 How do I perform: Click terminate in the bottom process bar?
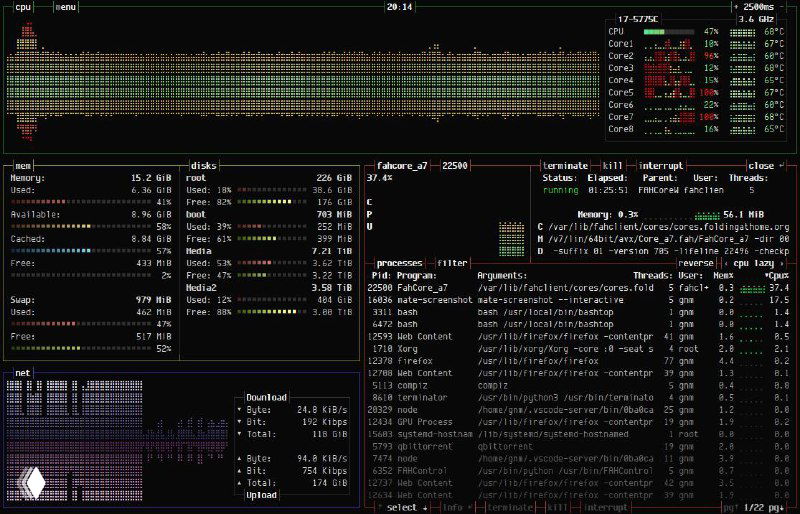pyautogui.click(x=509, y=507)
